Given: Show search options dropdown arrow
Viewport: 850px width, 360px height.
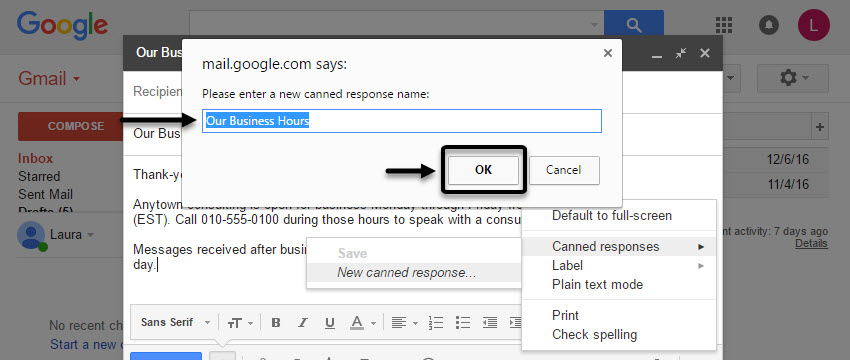Looking at the screenshot, I should tap(594, 25).
